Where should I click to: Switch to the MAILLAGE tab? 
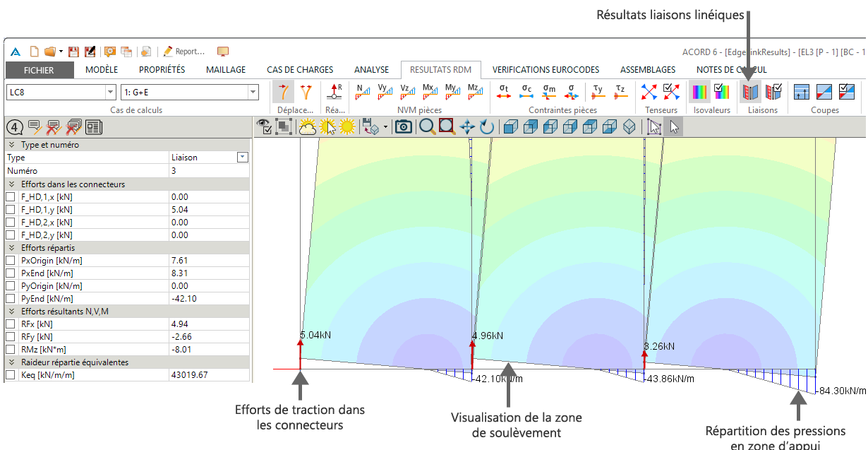coord(226,70)
